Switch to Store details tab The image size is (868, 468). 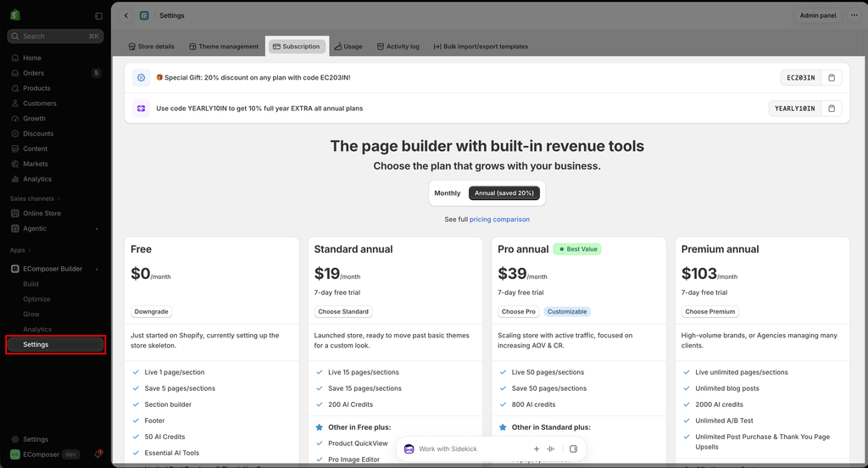click(x=151, y=47)
